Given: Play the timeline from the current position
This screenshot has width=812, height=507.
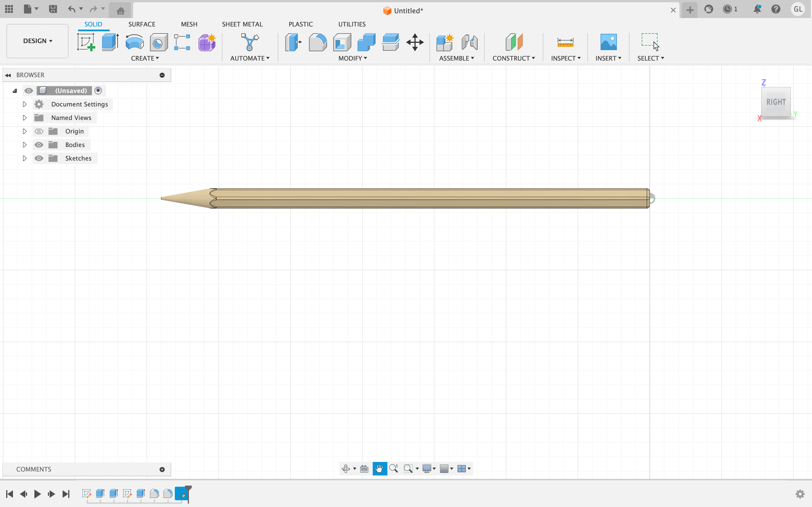Looking at the screenshot, I should (37, 493).
